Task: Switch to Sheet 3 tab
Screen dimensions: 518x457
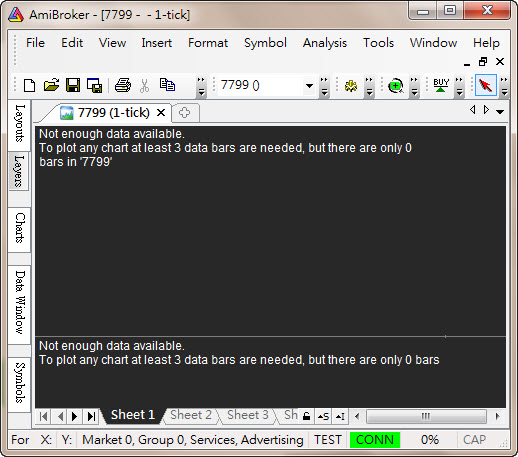Action: click(x=248, y=415)
